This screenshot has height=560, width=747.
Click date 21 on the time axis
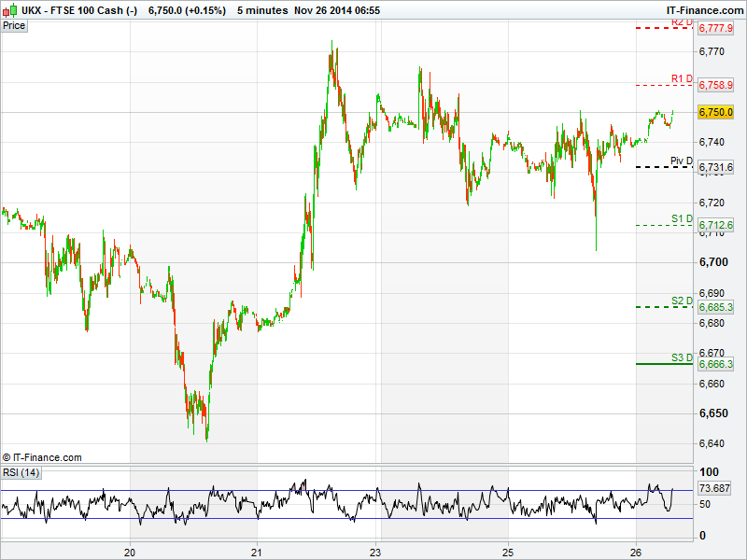(x=257, y=550)
